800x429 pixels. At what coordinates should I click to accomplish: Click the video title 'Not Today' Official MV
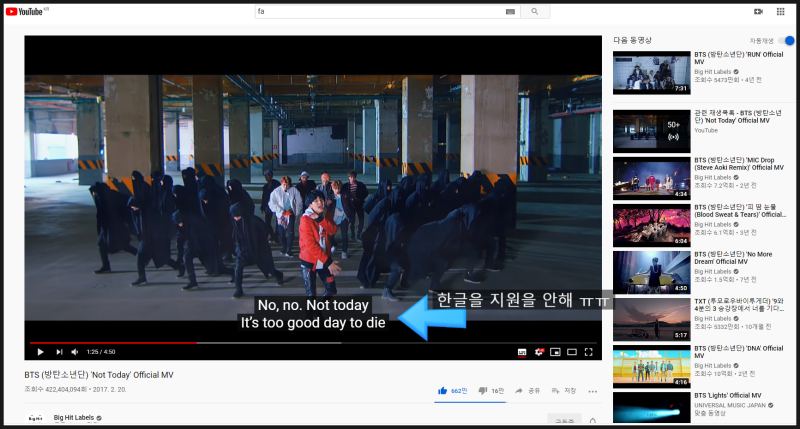click(x=99, y=375)
